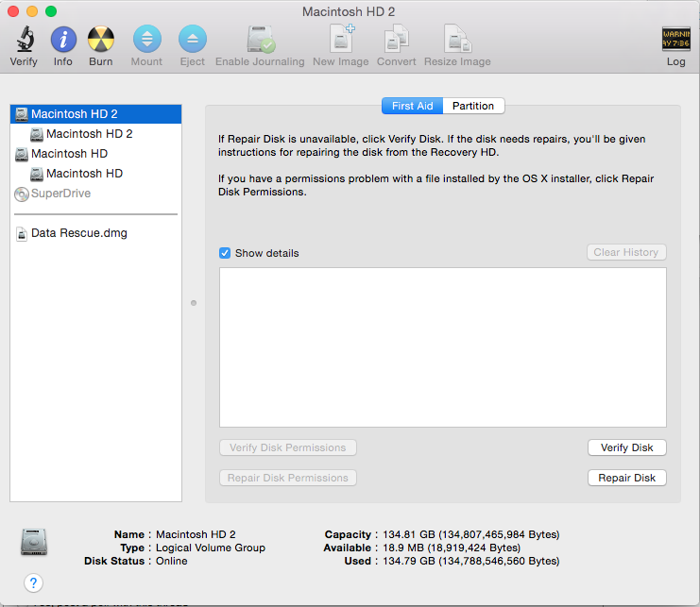Select the indented Macintosh HD 2 volume
Image resolution: width=700 pixels, height=607 pixels.
pyautogui.click(x=95, y=134)
